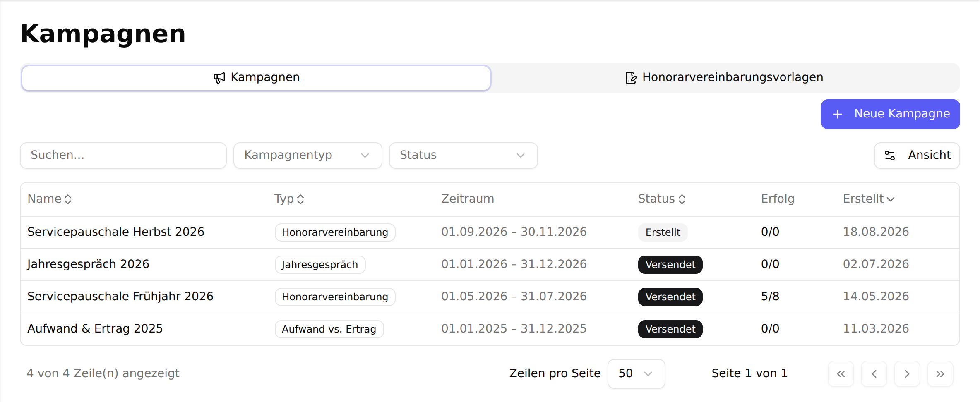Jump to last page with double-right arrows
Image resolution: width=980 pixels, height=402 pixels.
coord(940,374)
